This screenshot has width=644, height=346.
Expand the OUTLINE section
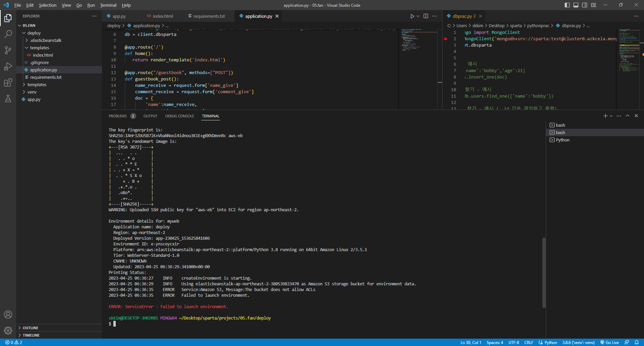[x=59, y=328]
